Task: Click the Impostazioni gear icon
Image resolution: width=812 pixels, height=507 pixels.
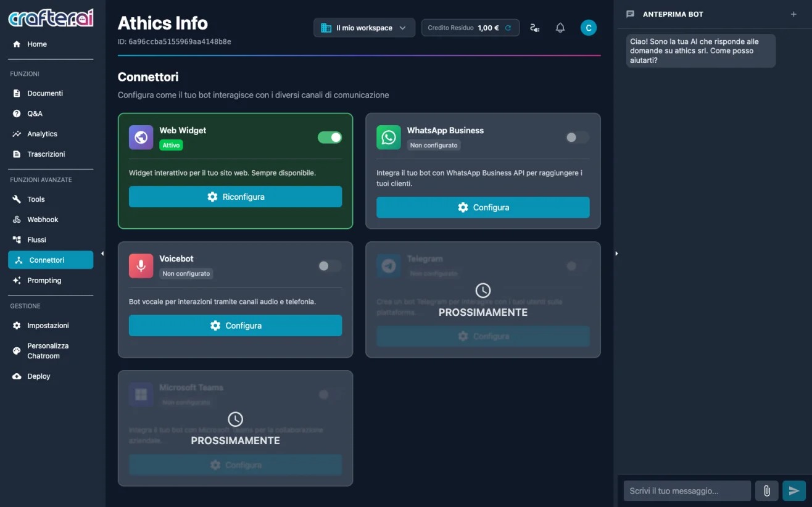Action: coord(17,326)
